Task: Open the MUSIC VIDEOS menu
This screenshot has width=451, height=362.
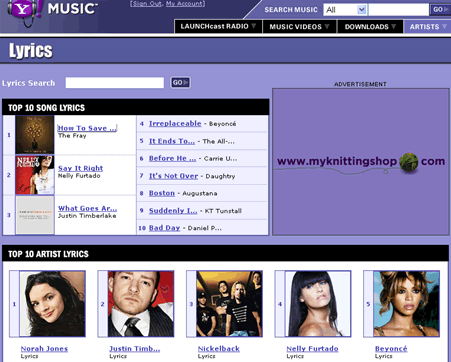Action: [x=299, y=26]
